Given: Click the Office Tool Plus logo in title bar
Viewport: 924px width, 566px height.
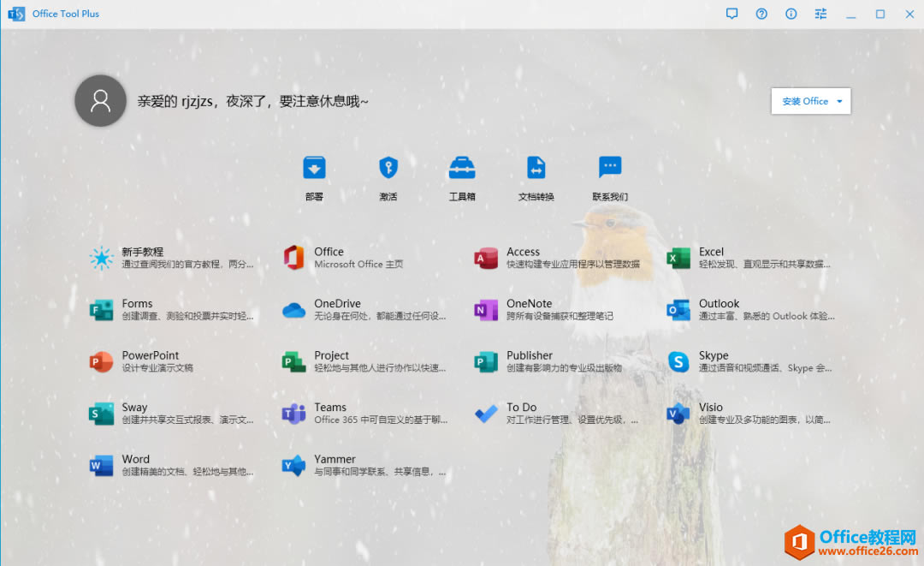Looking at the screenshot, I should tap(16, 14).
